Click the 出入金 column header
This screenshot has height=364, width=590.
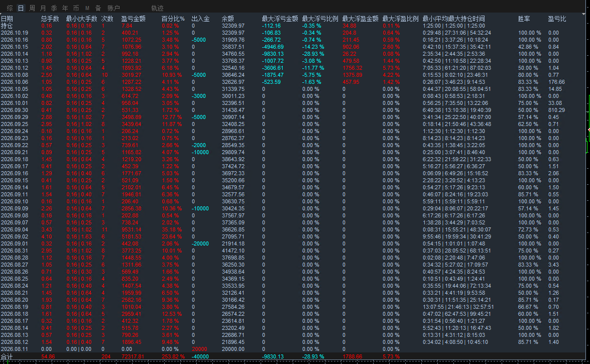200,19
